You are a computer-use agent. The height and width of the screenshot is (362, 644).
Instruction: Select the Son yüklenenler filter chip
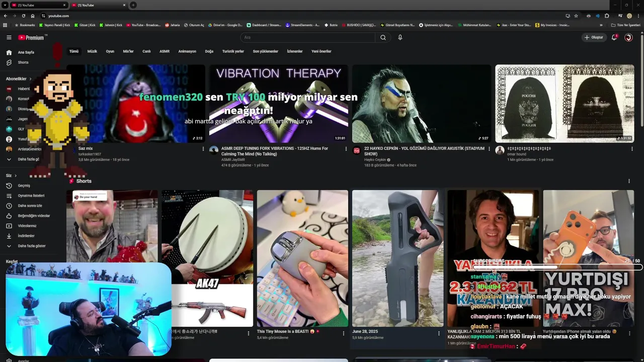pyautogui.click(x=265, y=51)
